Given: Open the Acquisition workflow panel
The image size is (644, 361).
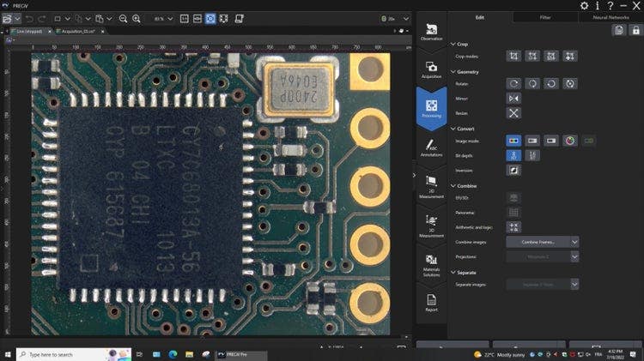Looking at the screenshot, I should (x=431, y=69).
